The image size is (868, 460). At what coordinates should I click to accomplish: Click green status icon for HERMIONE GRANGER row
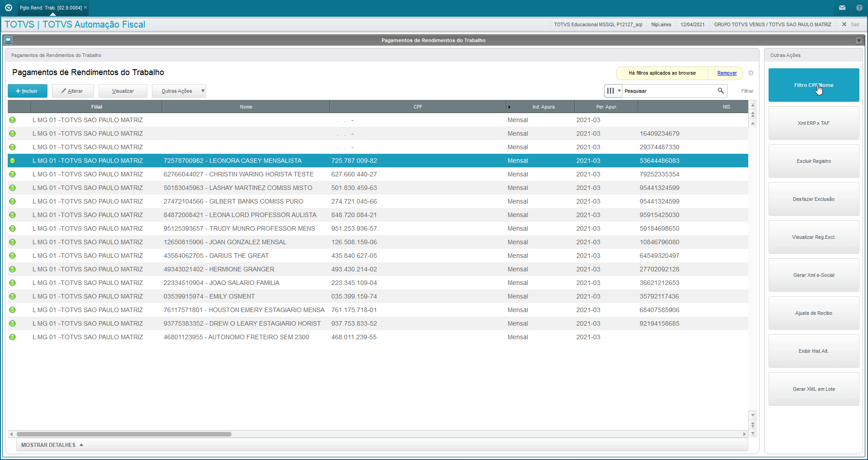[x=12, y=269]
